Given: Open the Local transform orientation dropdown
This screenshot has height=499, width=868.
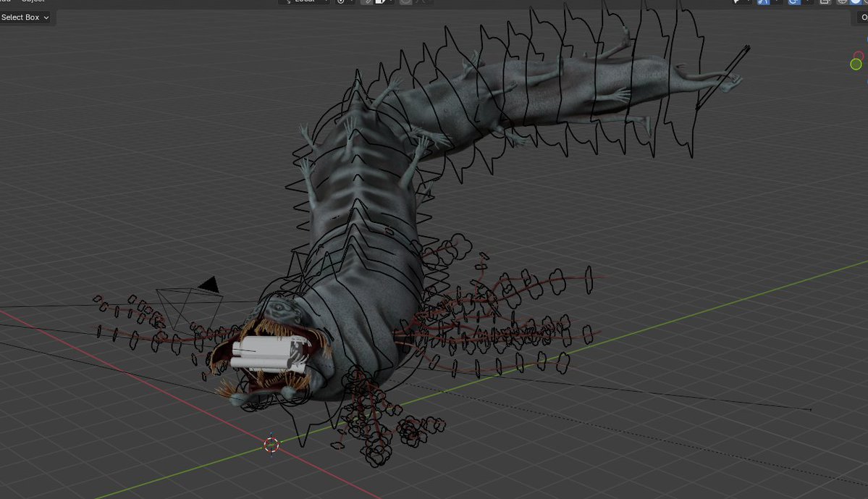Looking at the screenshot, I should (x=305, y=1).
